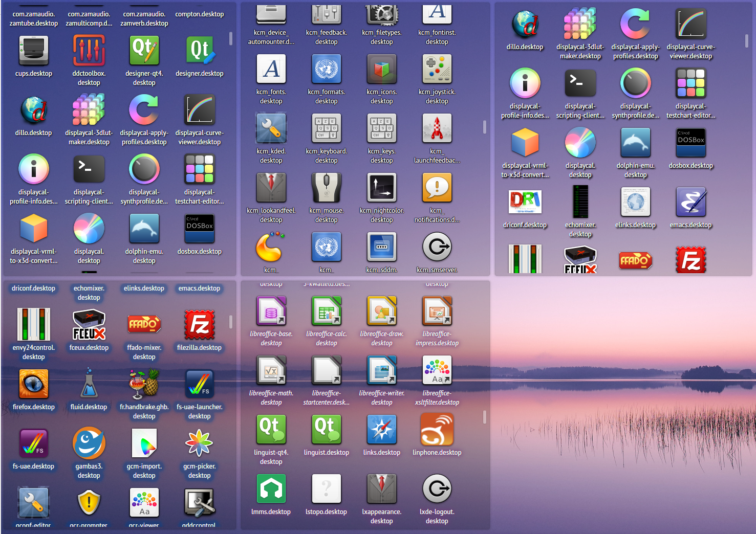This screenshot has height=534, width=756.
Task: Click the kcm_launchfeedback rocket icon
Action: [x=437, y=128]
